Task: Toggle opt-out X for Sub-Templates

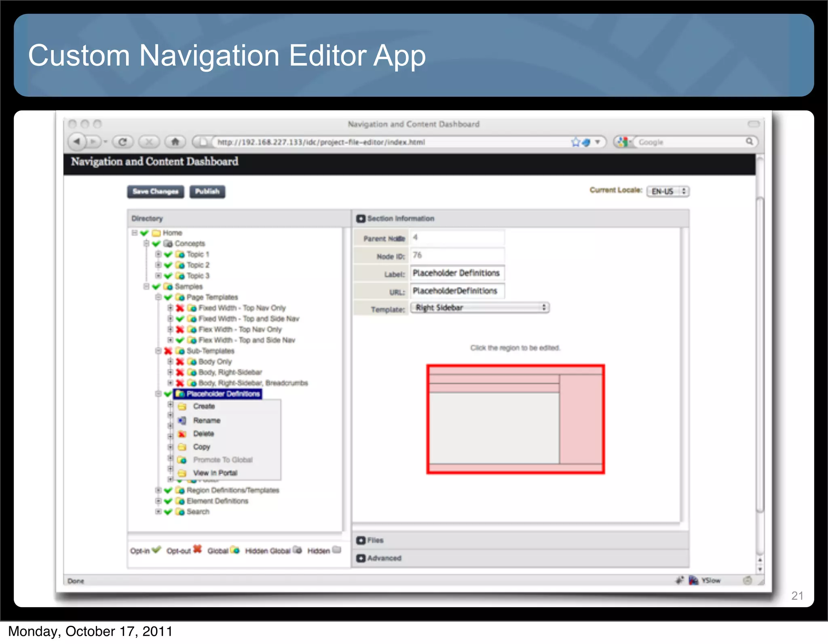Action: pyautogui.click(x=168, y=351)
